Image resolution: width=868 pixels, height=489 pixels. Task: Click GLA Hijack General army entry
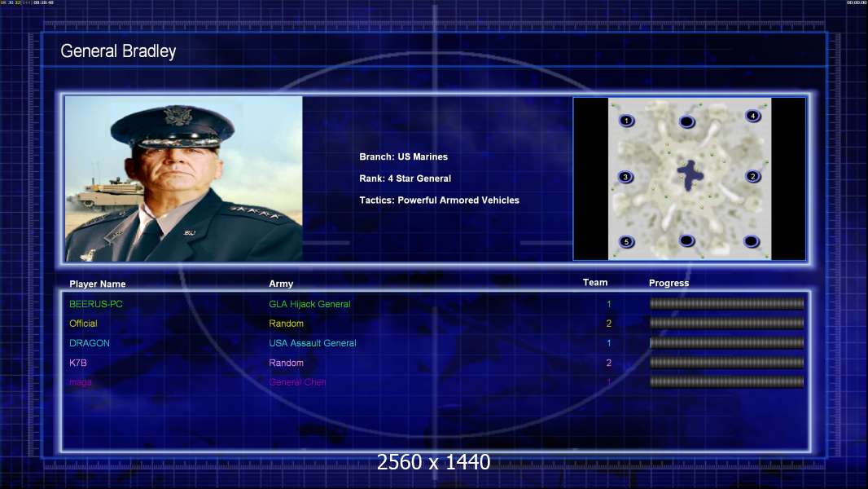pos(309,304)
